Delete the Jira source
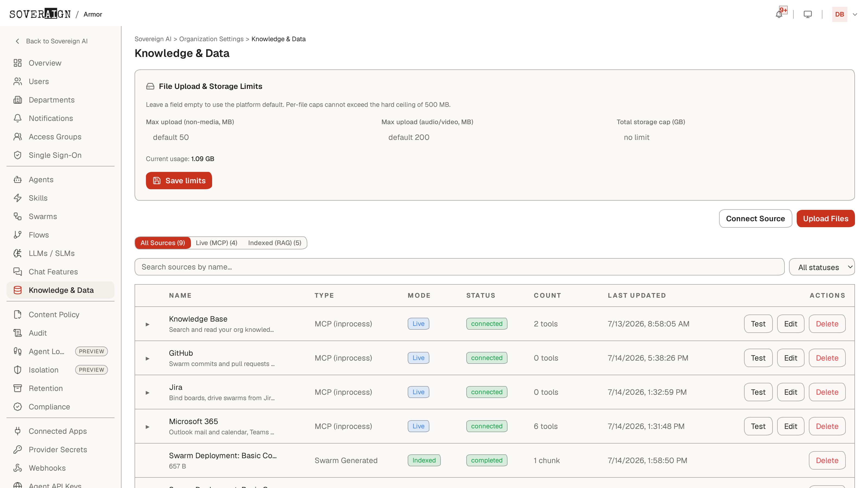This screenshot has width=868, height=488. click(827, 392)
